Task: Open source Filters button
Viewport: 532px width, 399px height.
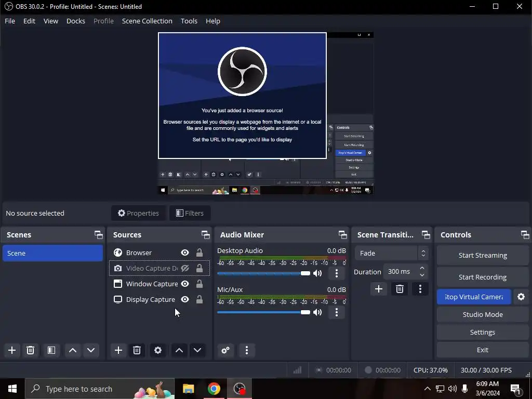Action: (x=190, y=213)
